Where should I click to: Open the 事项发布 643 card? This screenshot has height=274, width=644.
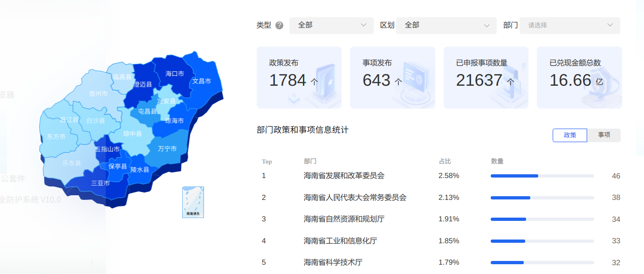392,77
